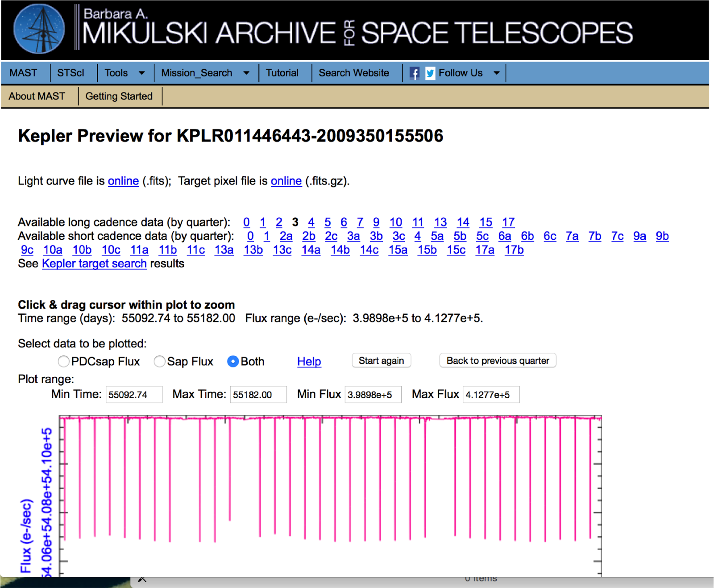This screenshot has height=588, width=714.
Task: Open the STScI menu item
Action: pyautogui.click(x=71, y=73)
